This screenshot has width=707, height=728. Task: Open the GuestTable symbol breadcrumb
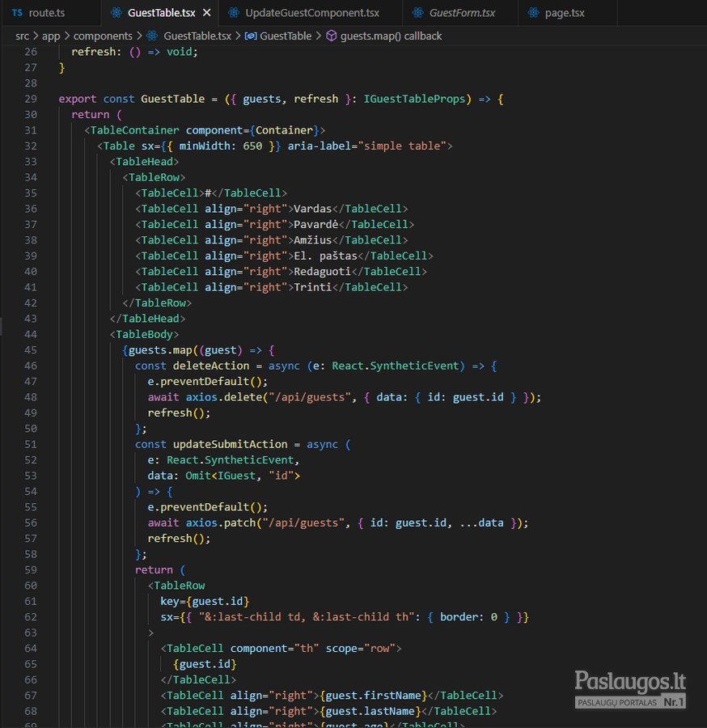pyautogui.click(x=286, y=36)
